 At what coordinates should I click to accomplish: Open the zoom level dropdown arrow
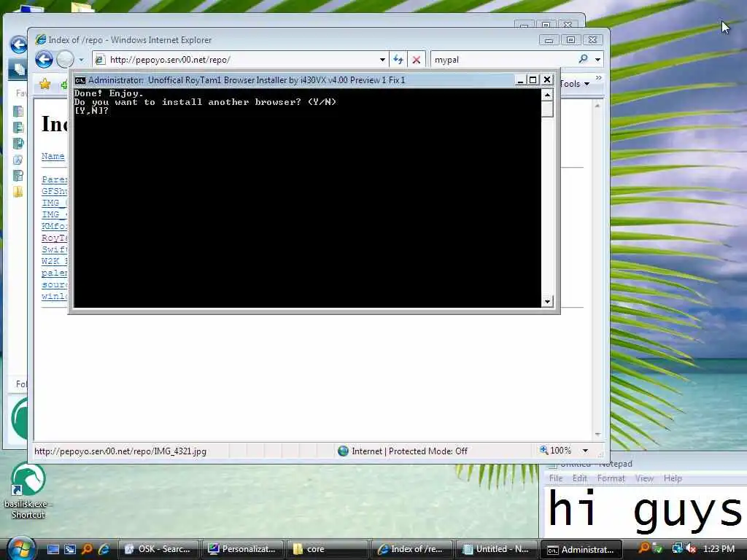click(585, 451)
